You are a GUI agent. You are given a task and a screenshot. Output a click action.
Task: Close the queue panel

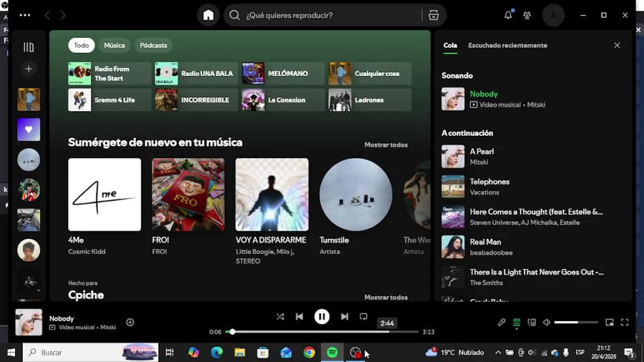point(617,45)
